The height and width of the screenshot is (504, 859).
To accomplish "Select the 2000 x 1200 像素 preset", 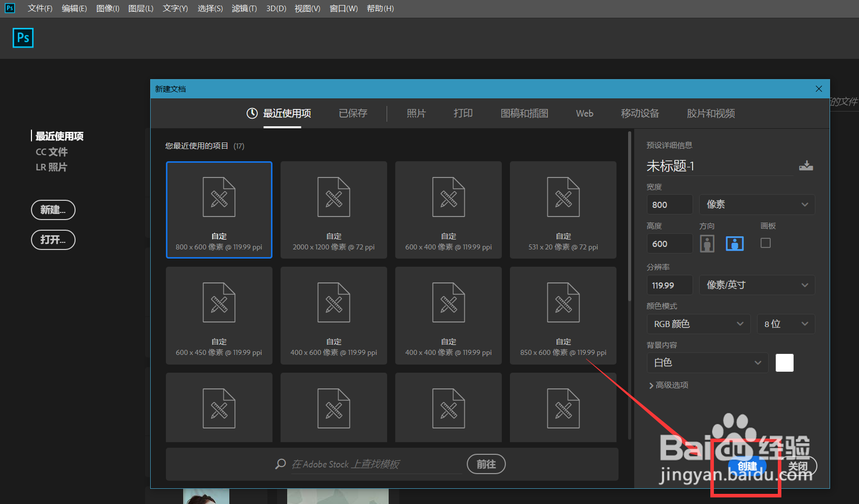I will tap(334, 210).
